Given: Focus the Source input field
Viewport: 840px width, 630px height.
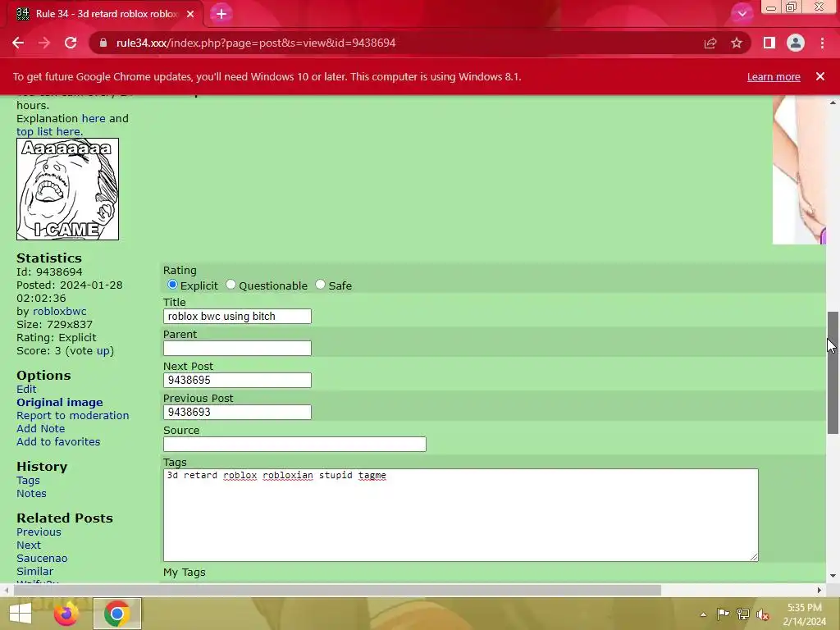Looking at the screenshot, I should (294, 444).
